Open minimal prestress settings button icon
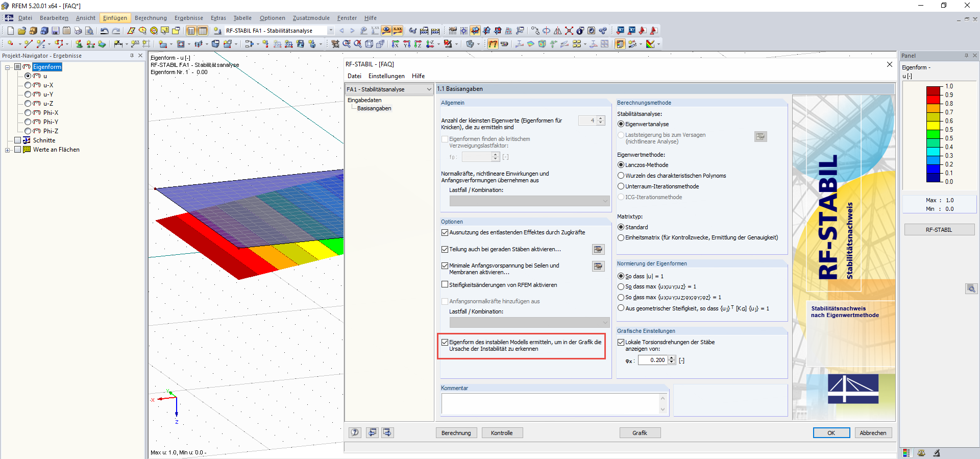This screenshot has height=459, width=980. (x=598, y=266)
